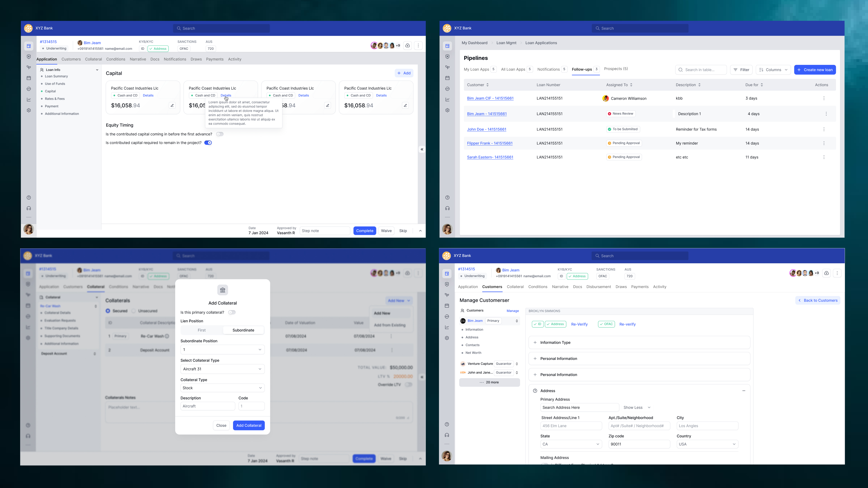This screenshot has height=488, width=868.
Task: Open the settings gear in Pipelines window sidebar
Action: pyautogui.click(x=448, y=110)
